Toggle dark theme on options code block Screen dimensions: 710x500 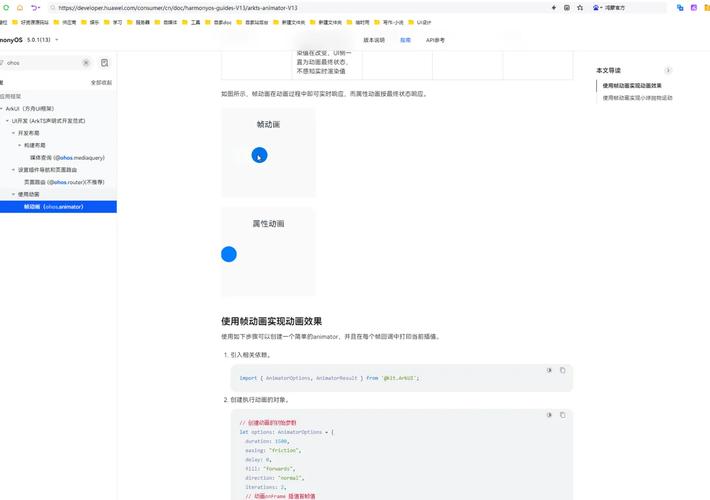[549, 415]
